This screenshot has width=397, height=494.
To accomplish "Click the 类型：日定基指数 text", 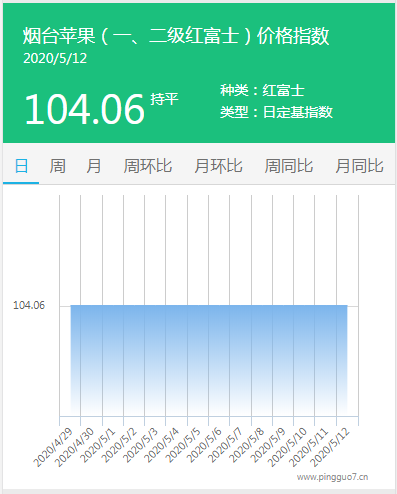I will [x=276, y=112].
